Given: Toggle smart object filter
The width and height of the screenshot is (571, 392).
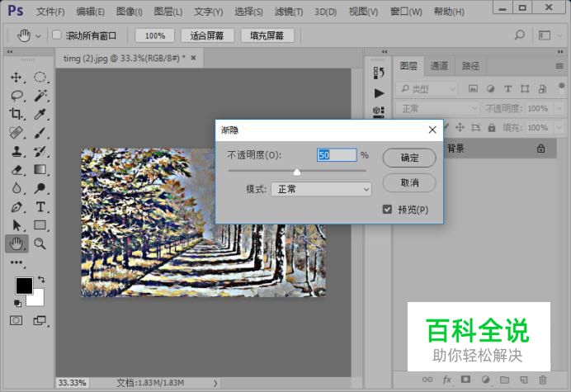Looking at the screenshot, I should pos(542,88).
